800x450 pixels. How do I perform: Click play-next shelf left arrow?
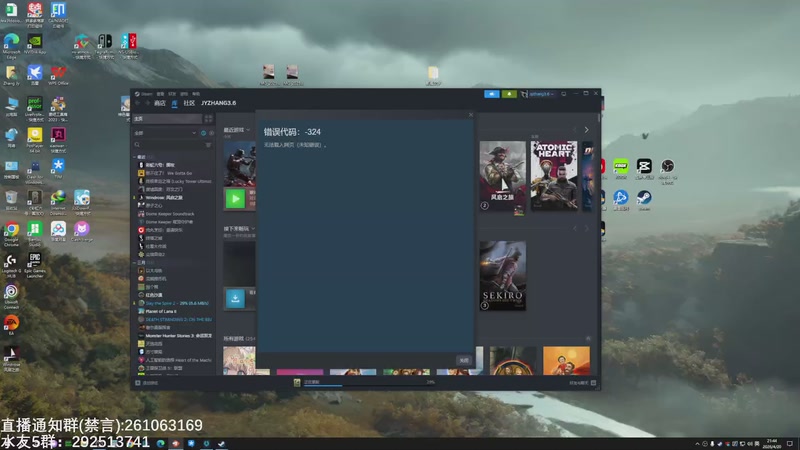[x=574, y=229]
